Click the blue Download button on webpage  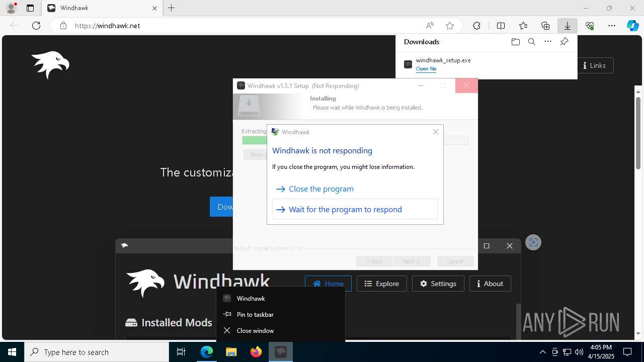pos(221,207)
